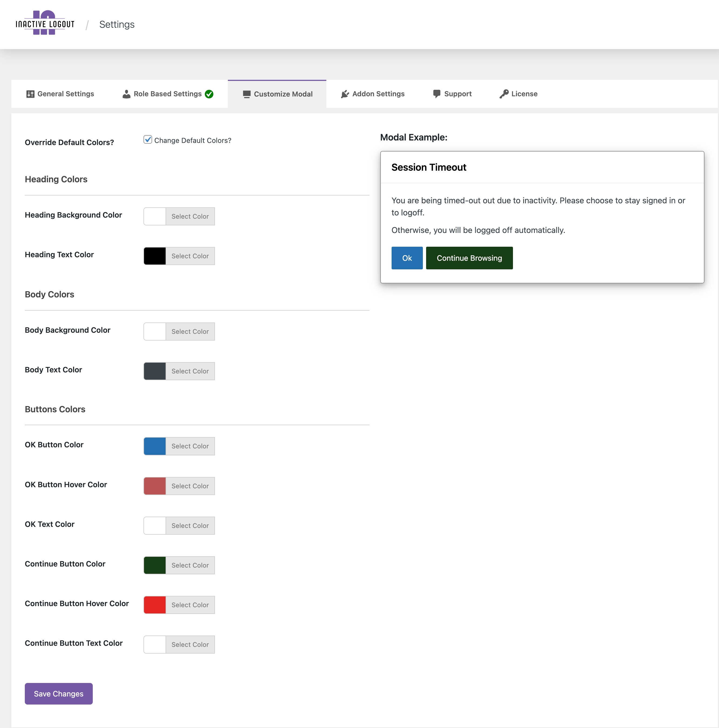
Task: Click the Customize Modal monitor icon
Action: tap(247, 94)
